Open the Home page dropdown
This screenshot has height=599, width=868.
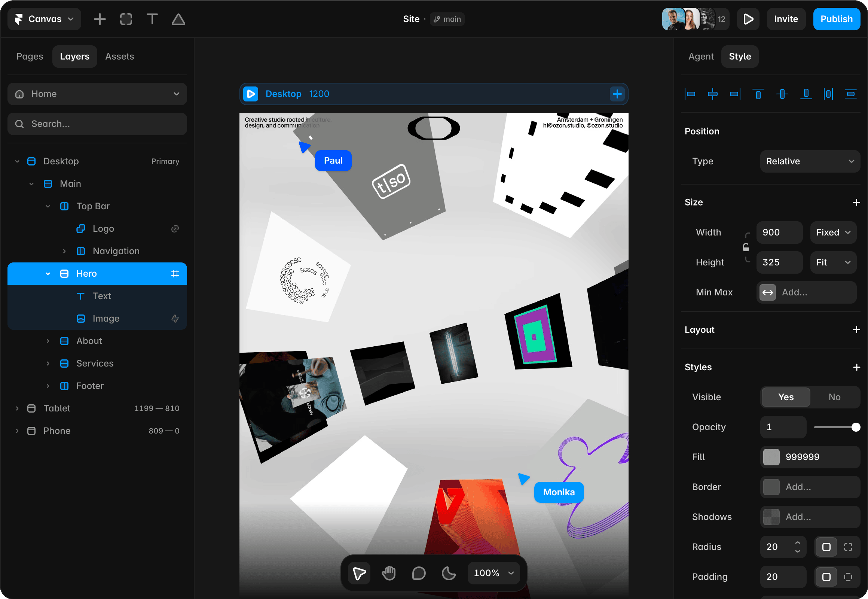click(97, 94)
